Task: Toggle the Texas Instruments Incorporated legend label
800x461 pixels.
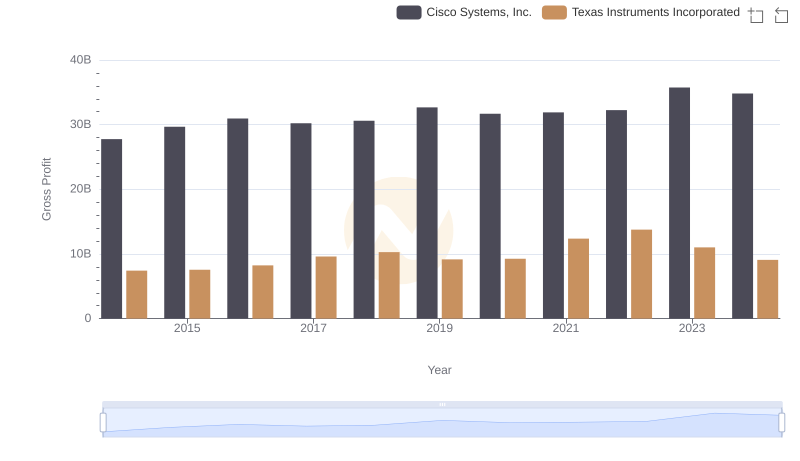Action: (x=656, y=12)
